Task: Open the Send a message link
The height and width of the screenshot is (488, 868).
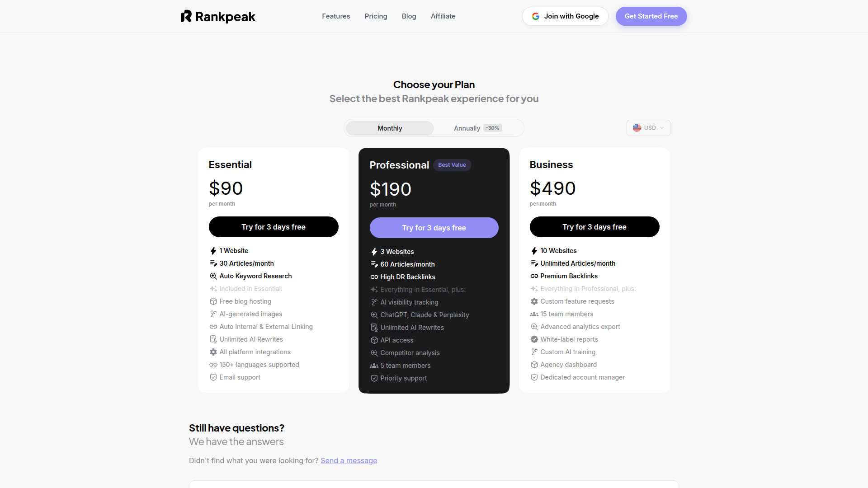Action: tap(349, 460)
